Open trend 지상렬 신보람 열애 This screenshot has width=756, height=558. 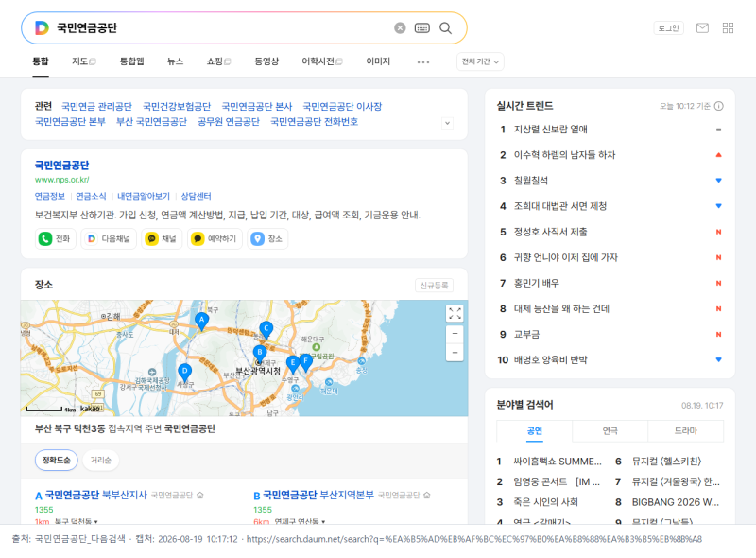[551, 130]
